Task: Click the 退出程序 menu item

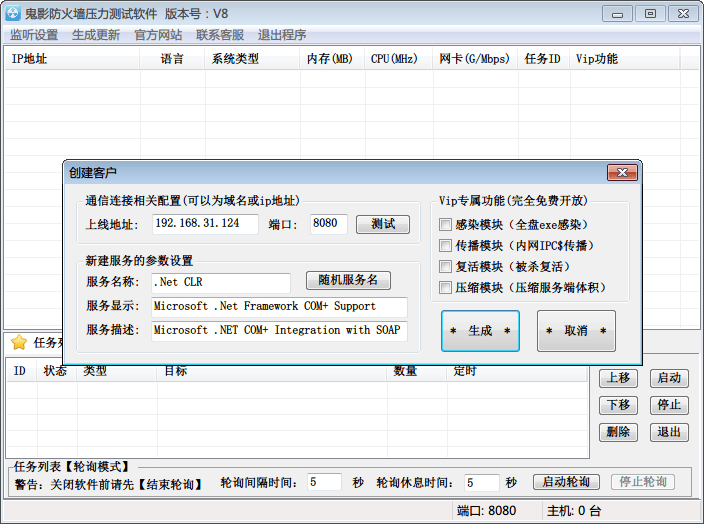Action: [282, 35]
